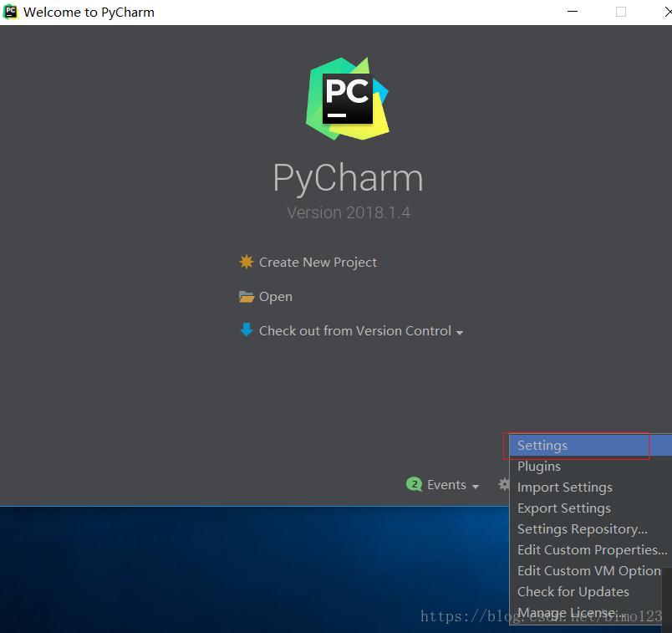Click the blue checkout download arrow icon
672x633 pixels.
tap(247, 329)
